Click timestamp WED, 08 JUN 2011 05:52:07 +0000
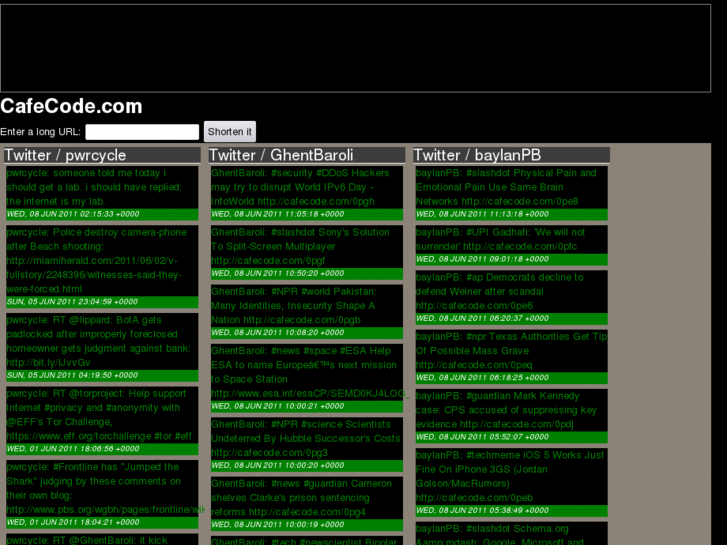 (x=482, y=437)
